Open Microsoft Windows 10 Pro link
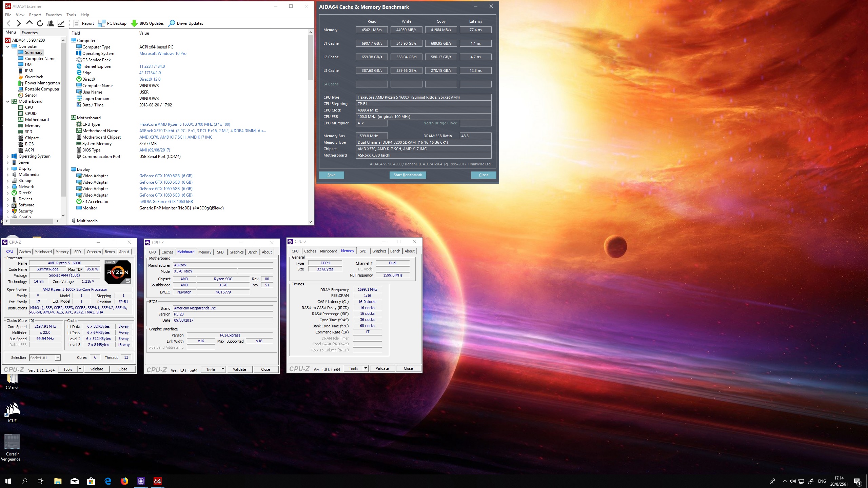 [x=163, y=54]
